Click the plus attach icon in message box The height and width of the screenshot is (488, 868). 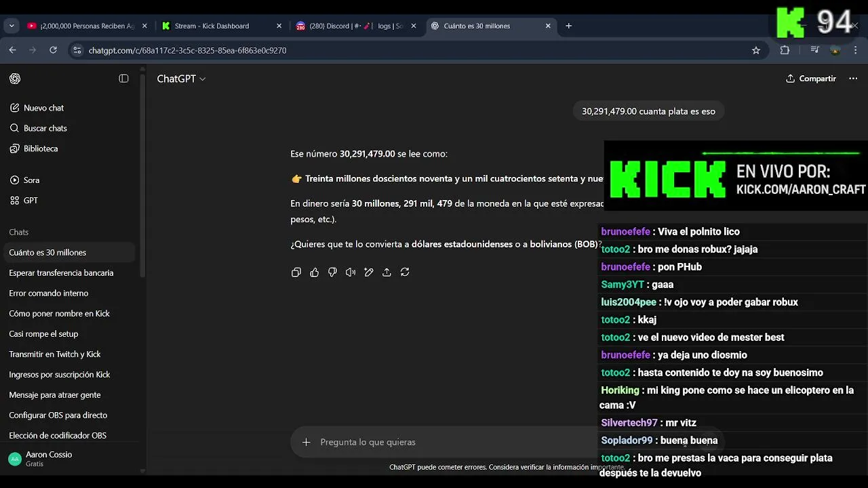click(x=306, y=442)
